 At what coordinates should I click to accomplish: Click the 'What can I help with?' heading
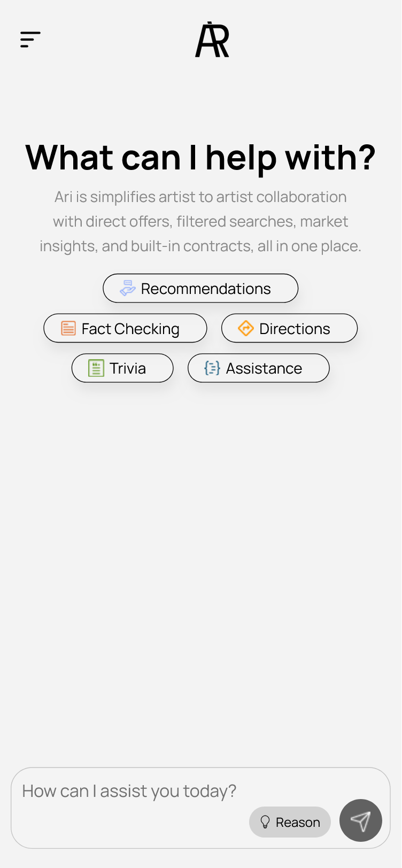[x=201, y=158]
